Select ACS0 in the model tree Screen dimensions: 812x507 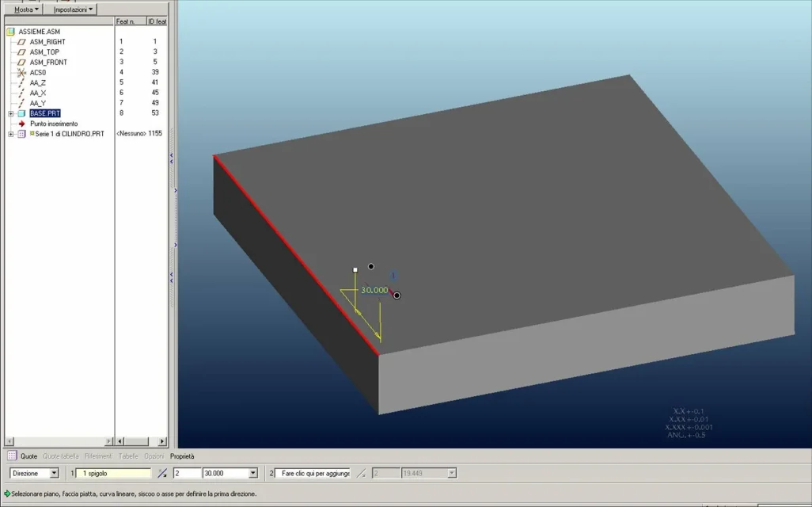point(38,73)
